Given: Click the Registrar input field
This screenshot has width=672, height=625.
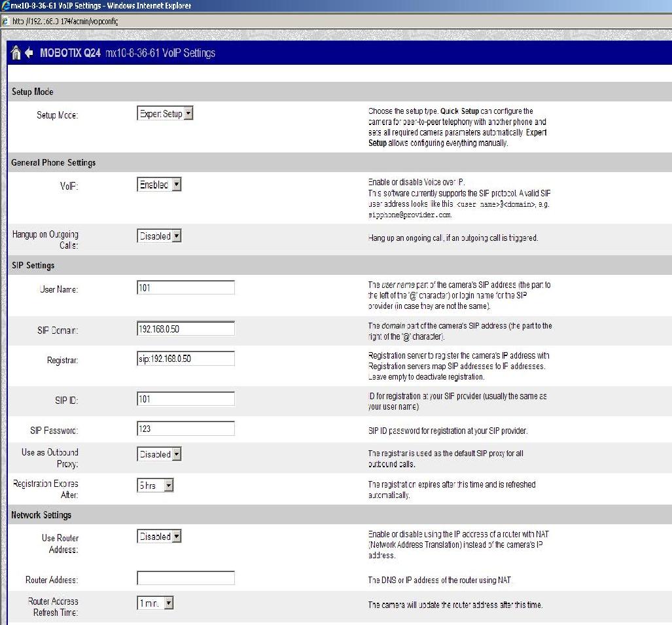Looking at the screenshot, I should point(186,359).
